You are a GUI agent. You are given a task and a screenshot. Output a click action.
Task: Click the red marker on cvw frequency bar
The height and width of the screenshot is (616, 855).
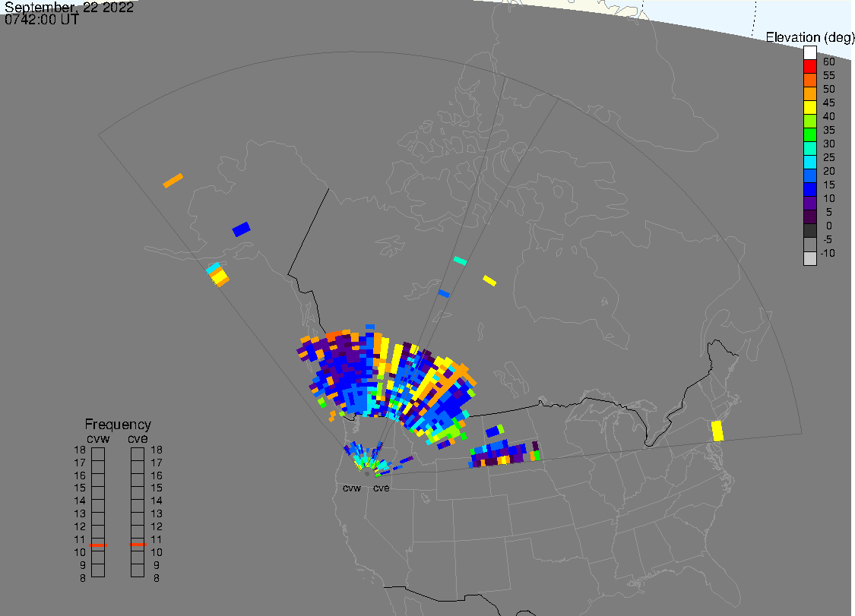(x=98, y=545)
